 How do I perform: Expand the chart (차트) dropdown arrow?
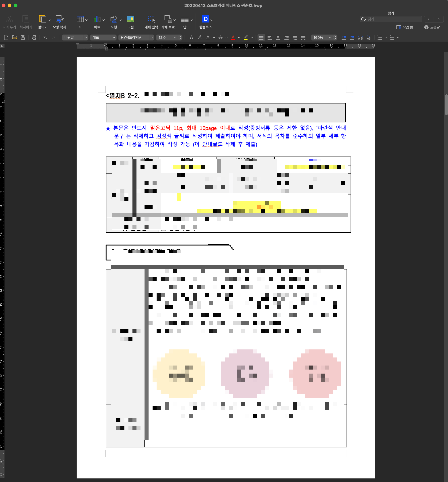[103, 20]
